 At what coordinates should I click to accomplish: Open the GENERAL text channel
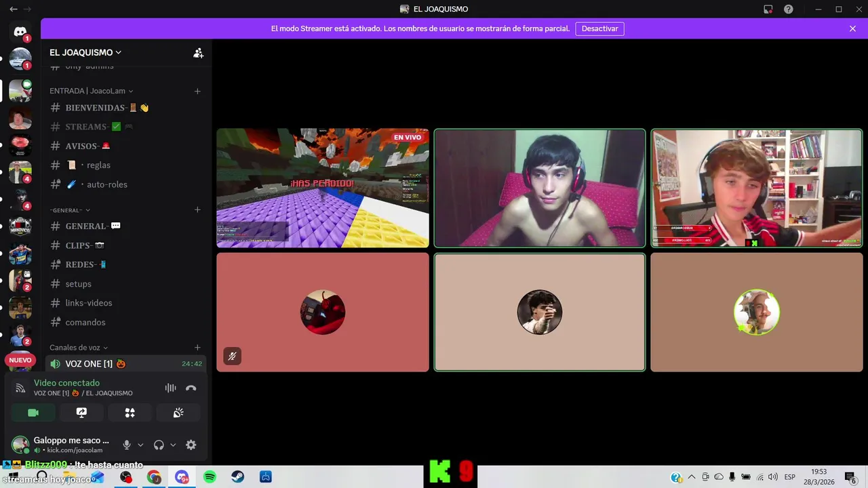click(x=125, y=226)
